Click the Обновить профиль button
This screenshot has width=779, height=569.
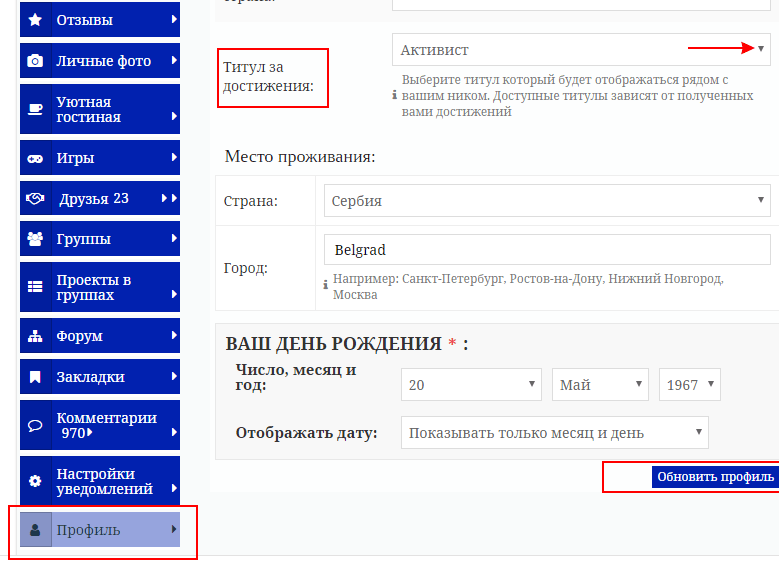click(x=715, y=477)
